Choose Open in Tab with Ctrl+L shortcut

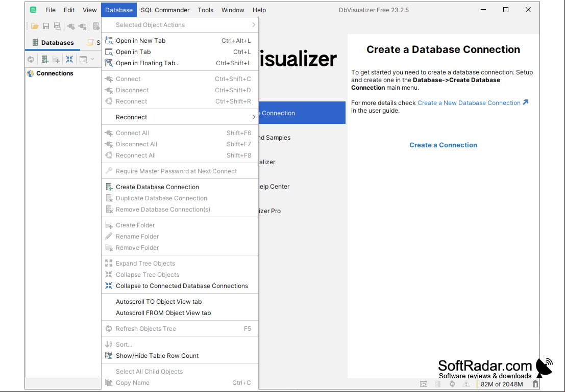click(x=180, y=52)
